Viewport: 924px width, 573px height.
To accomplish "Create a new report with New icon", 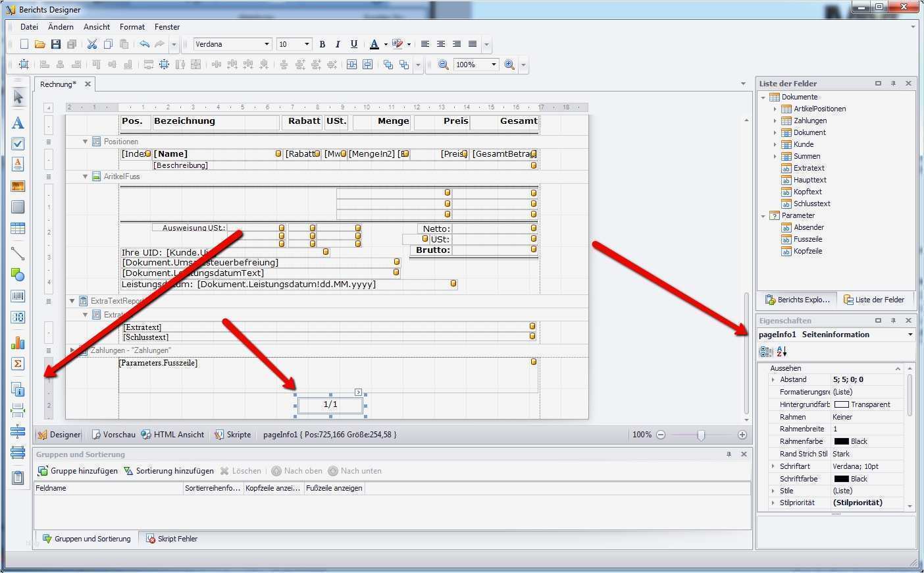I will (24, 44).
